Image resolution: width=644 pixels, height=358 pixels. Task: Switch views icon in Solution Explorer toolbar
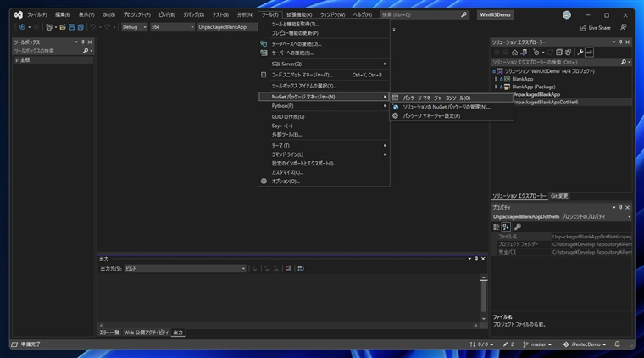(x=524, y=53)
